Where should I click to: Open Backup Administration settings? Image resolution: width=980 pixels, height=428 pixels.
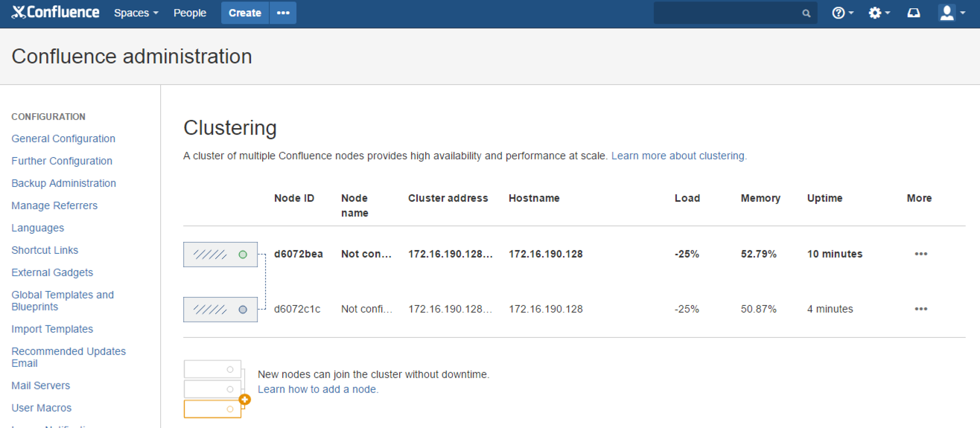point(63,183)
